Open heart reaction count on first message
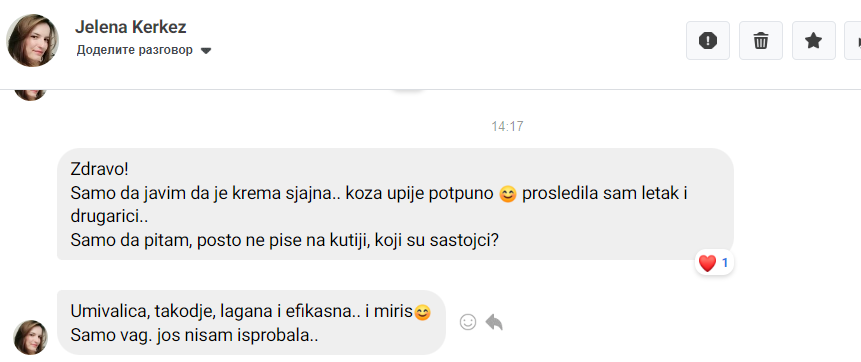861x362 pixels. [x=714, y=263]
